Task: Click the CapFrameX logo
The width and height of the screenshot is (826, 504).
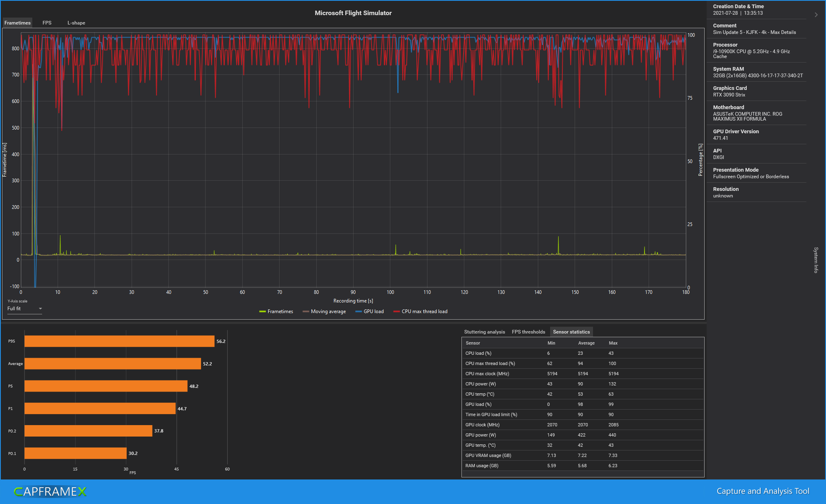Action: 50,491
